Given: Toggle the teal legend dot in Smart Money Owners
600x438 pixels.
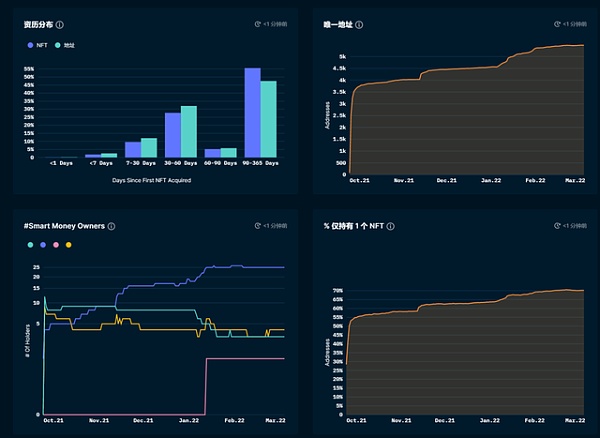Looking at the screenshot, I should pos(30,244).
